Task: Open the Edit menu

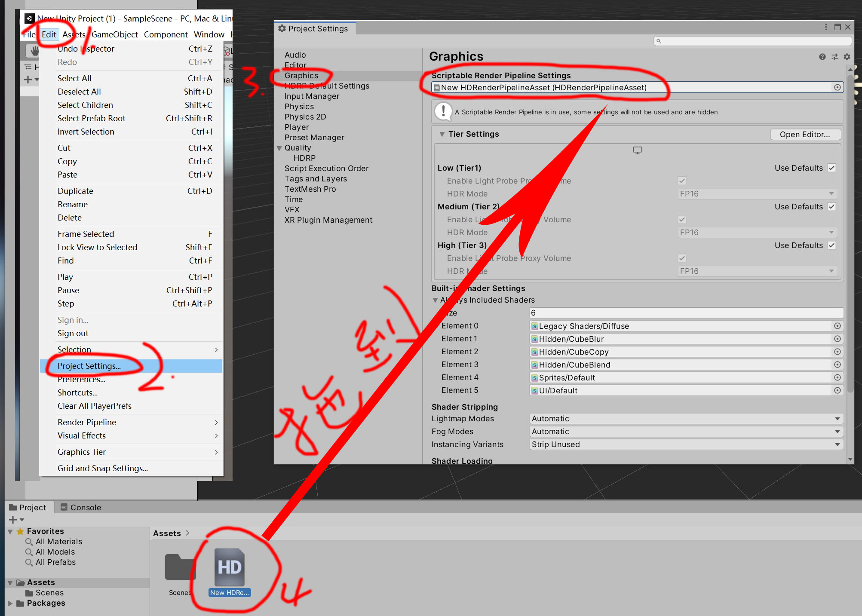Action: pos(49,34)
